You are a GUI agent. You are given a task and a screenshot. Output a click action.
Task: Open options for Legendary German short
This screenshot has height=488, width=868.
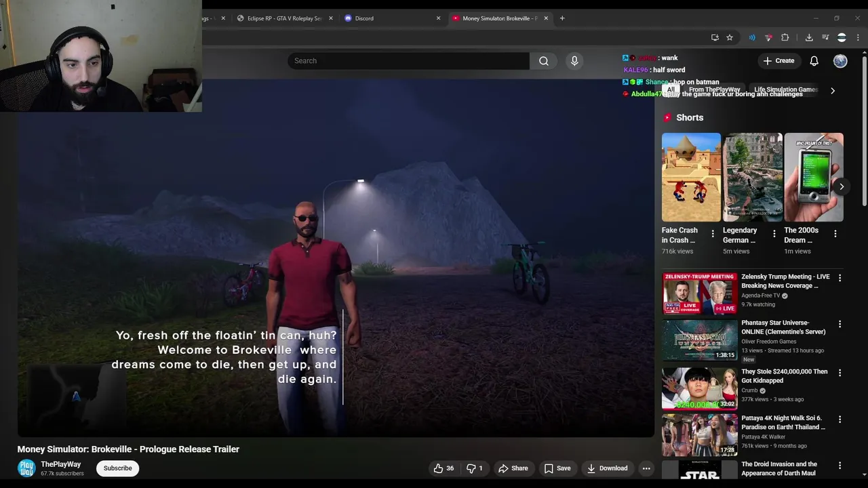(774, 234)
